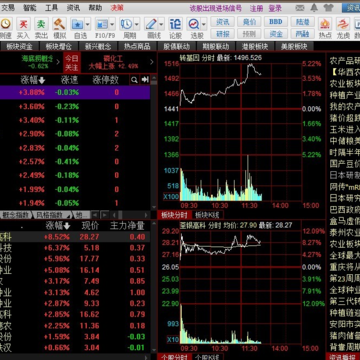360x360 pixels.
Task: Open the red 决策 menu
Action: tap(117, 8)
